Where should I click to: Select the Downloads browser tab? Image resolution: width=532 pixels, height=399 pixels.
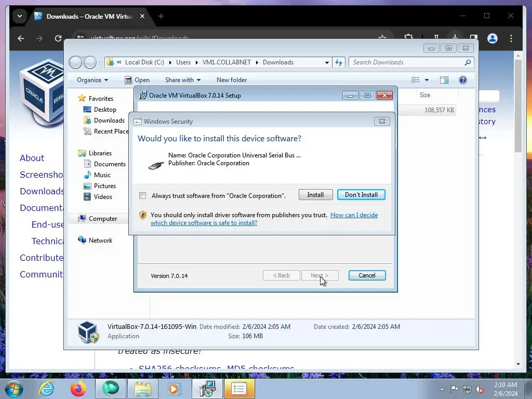[89, 16]
